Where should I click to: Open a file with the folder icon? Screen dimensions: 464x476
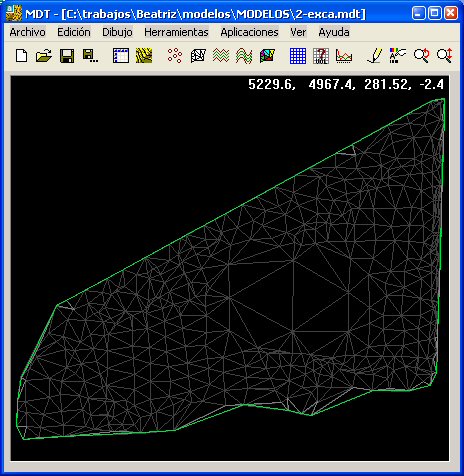(44, 56)
